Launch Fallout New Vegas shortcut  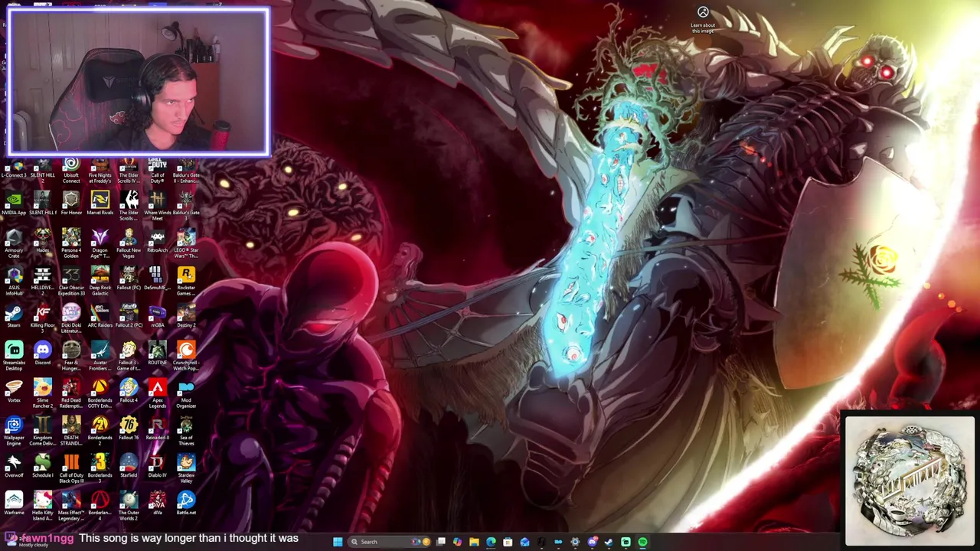(129, 244)
